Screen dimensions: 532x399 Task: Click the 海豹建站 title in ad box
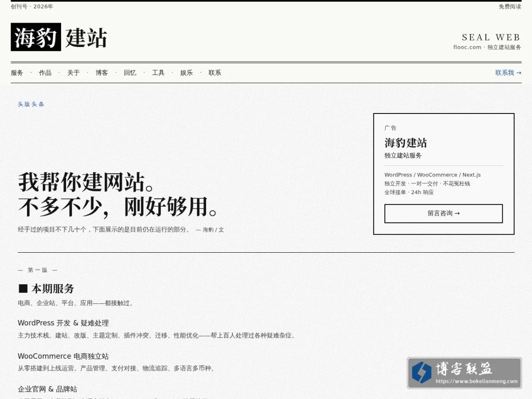[406, 143]
